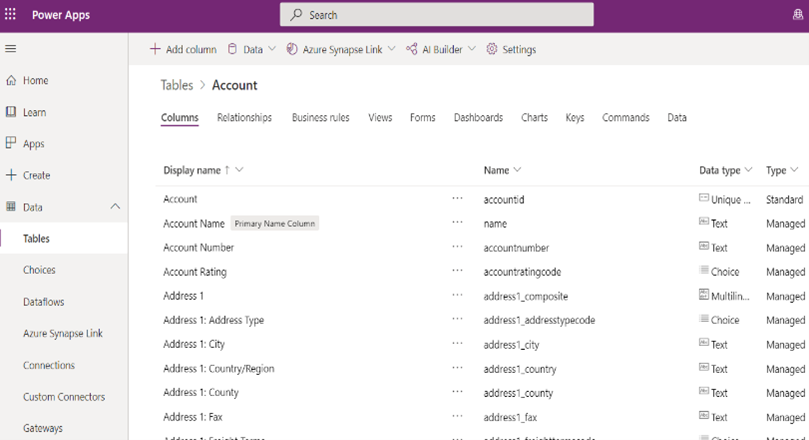The width and height of the screenshot is (809, 440).
Task: Go to Home in the sidebar
Action: tap(35, 81)
